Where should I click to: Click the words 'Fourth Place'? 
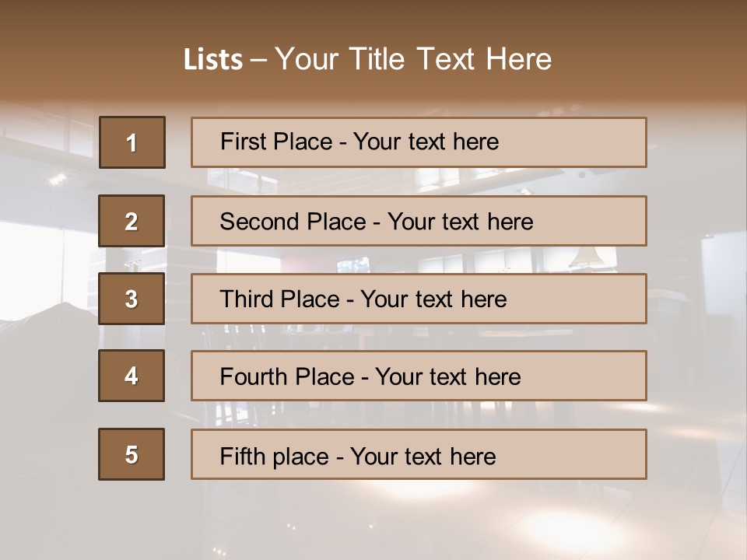point(286,377)
